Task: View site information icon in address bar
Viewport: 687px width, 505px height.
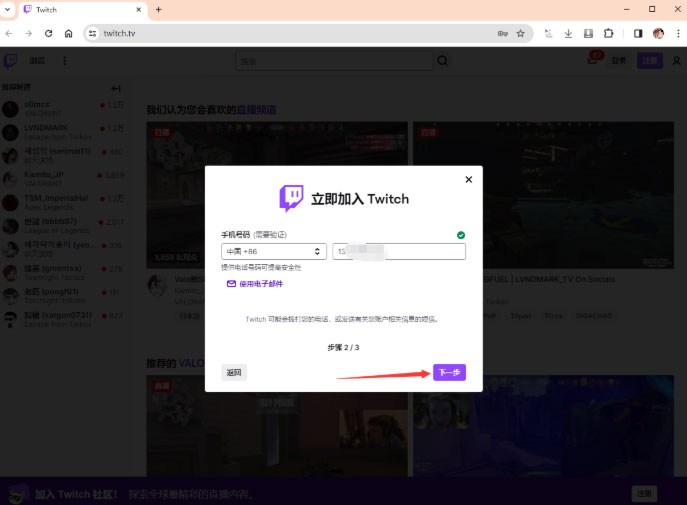Action: pyautogui.click(x=92, y=33)
